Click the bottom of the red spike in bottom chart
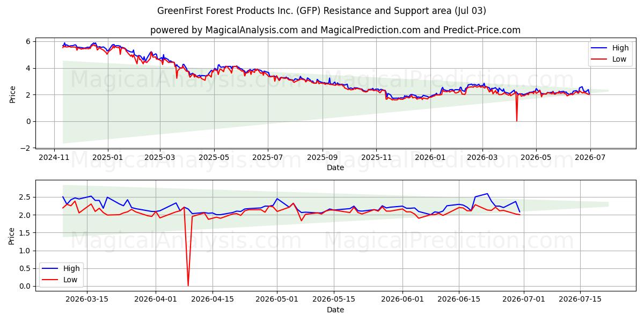The image size is (644, 322). [188, 285]
